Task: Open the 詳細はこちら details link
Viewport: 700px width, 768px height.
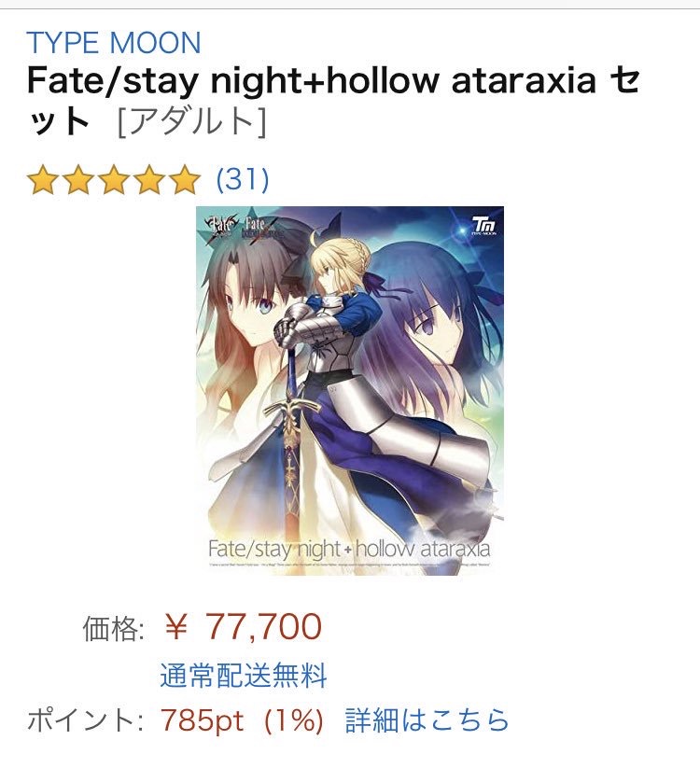Action: pos(427,720)
